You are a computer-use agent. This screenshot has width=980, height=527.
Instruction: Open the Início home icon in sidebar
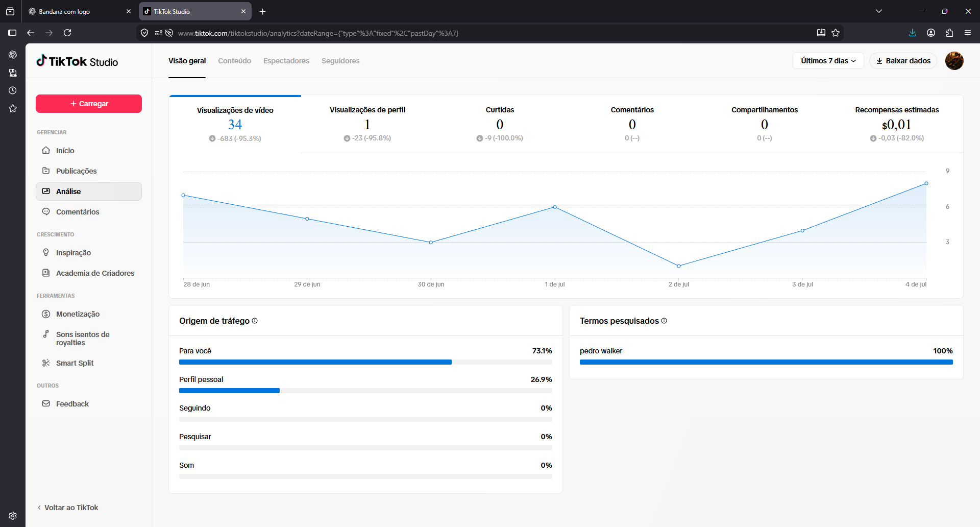point(46,151)
